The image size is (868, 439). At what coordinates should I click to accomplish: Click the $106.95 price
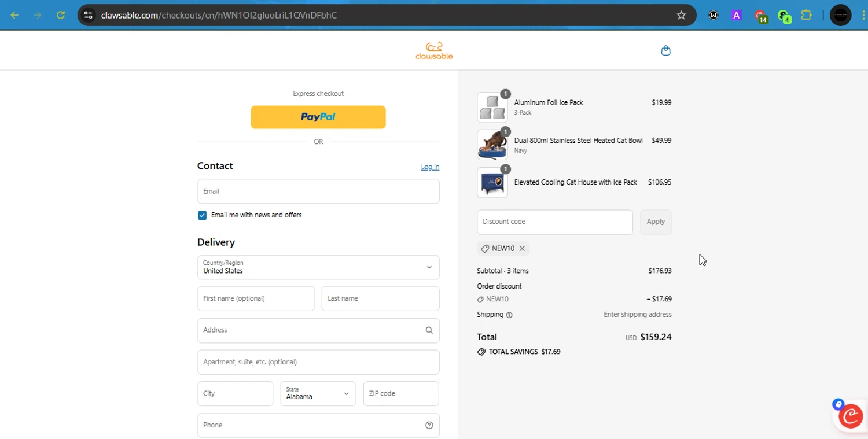point(660,182)
